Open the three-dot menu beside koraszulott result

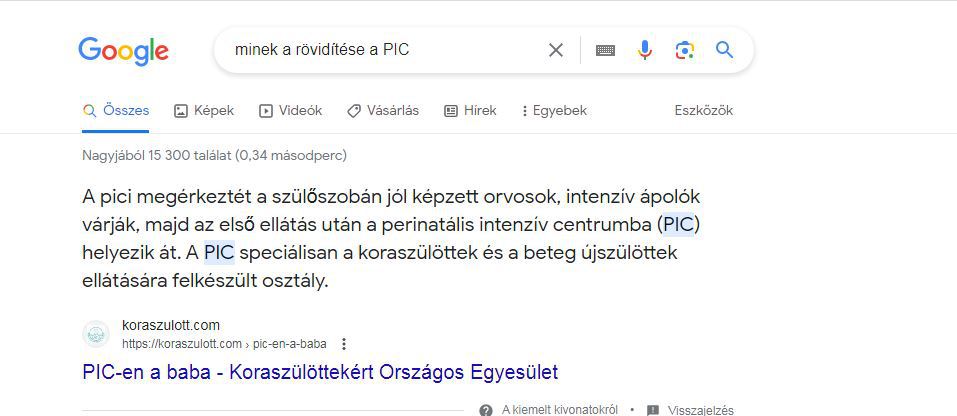click(344, 344)
